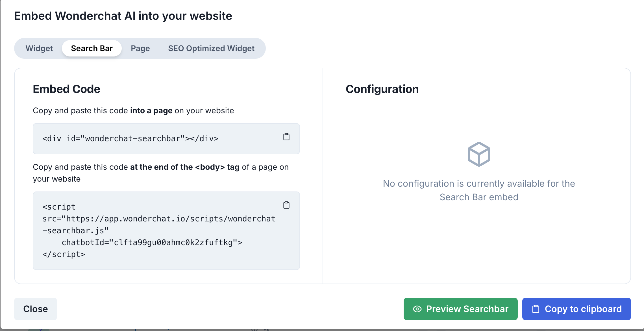Click the eye icon in Preview Searchbar

(x=417, y=309)
